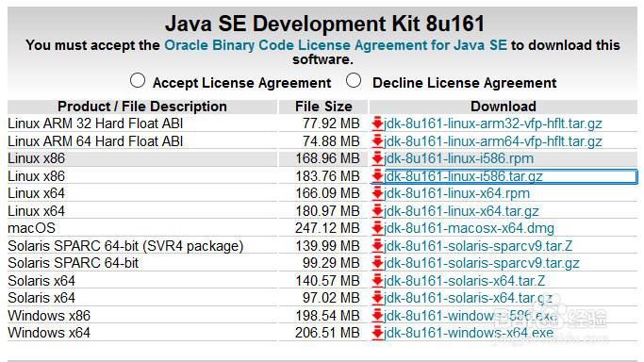Click the red download arrow for linux-arm32-vfp-hflt.tar.gz
Image resolution: width=644 pixels, height=362 pixels.
[x=377, y=123]
